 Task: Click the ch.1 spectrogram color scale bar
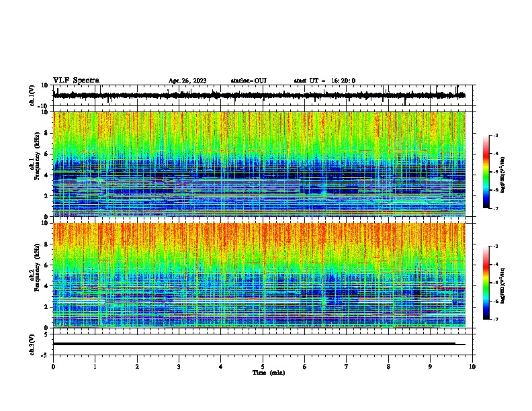pos(486,172)
